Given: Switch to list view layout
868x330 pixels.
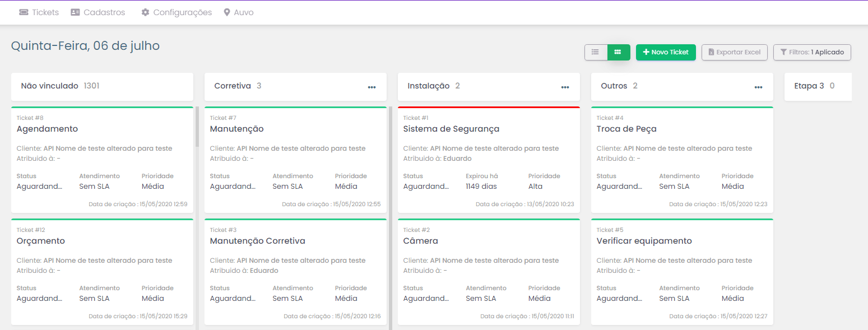Looking at the screenshot, I should [596, 52].
